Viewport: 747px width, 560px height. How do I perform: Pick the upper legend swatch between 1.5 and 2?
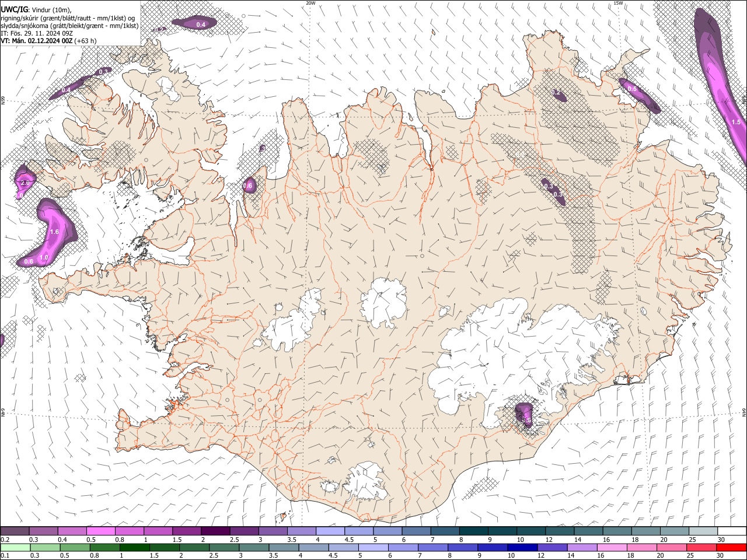pyautogui.click(x=187, y=531)
